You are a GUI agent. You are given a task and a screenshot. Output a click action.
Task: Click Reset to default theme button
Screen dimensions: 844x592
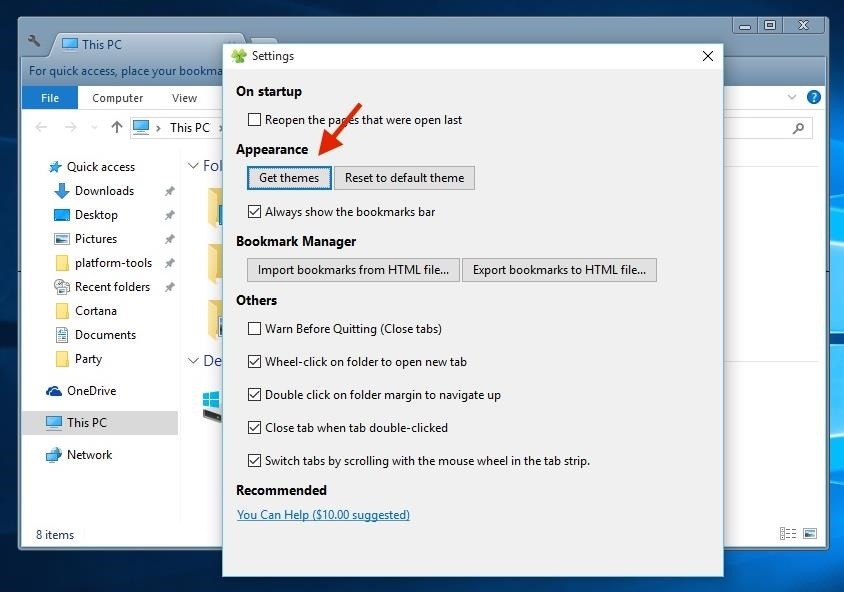(x=404, y=178)
